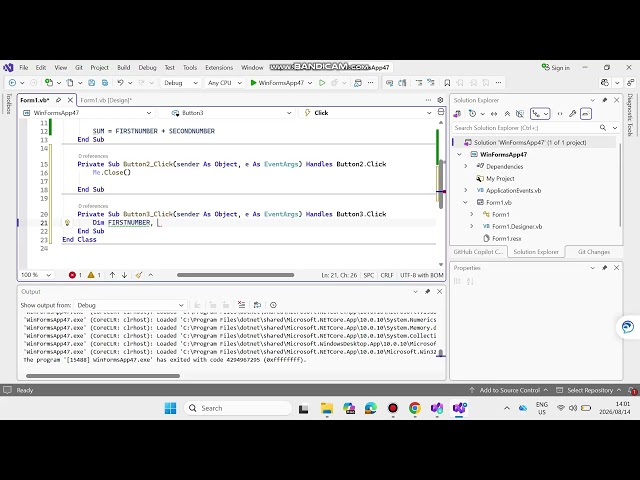Click the code cleanup broom icon

[139, 275]
